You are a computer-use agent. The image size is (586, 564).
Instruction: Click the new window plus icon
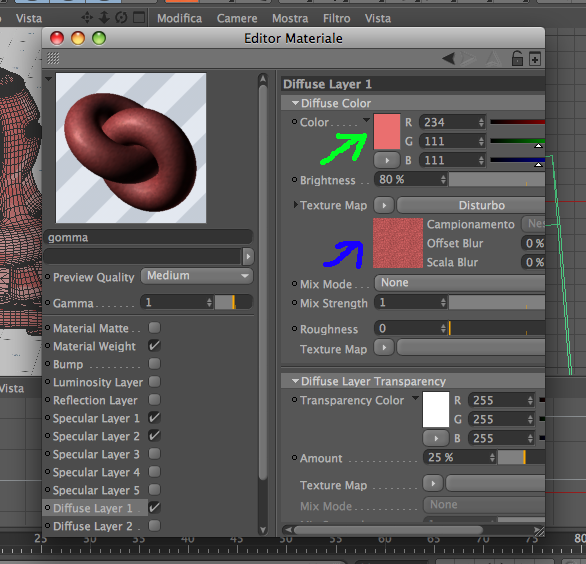click(535, 59)
